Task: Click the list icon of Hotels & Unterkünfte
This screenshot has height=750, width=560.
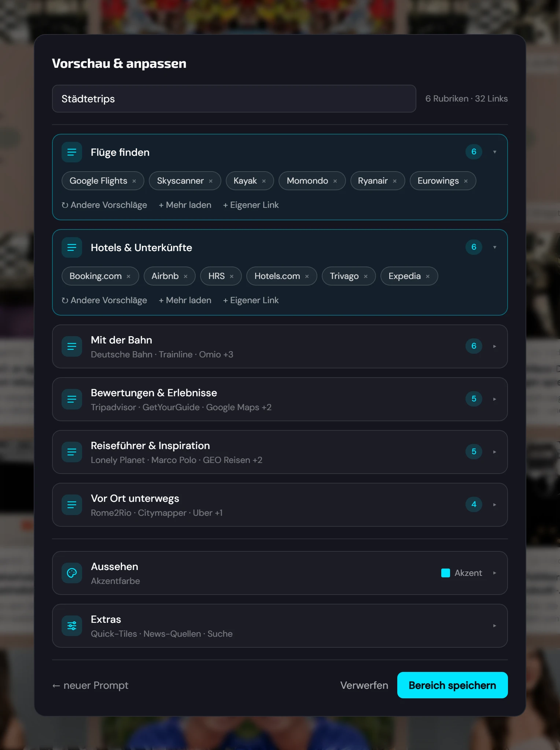Action: click(72, 247)
